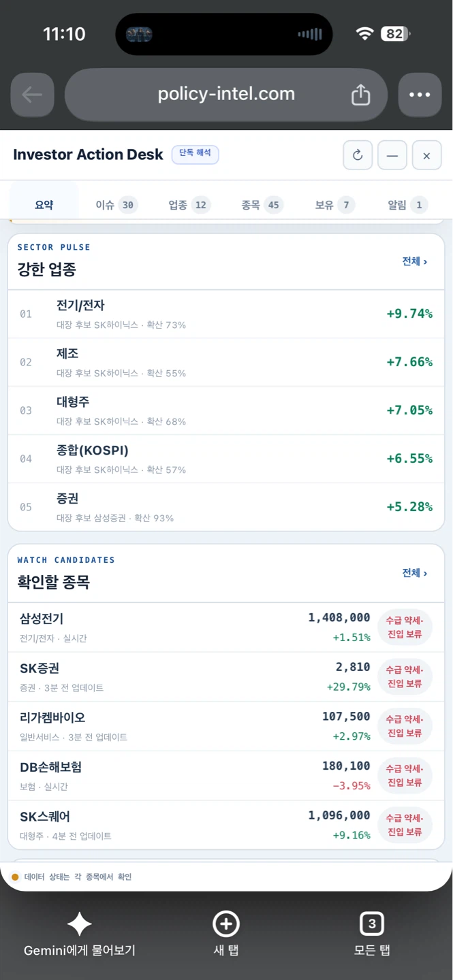Screen dimensions: 453x980
Task: Tap the policy-intel.com address field
Action: pos(226,95)
